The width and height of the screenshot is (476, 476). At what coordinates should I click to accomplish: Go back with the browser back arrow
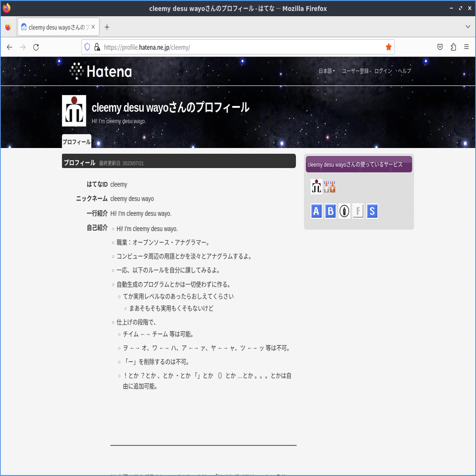click(x=10, y=47)
